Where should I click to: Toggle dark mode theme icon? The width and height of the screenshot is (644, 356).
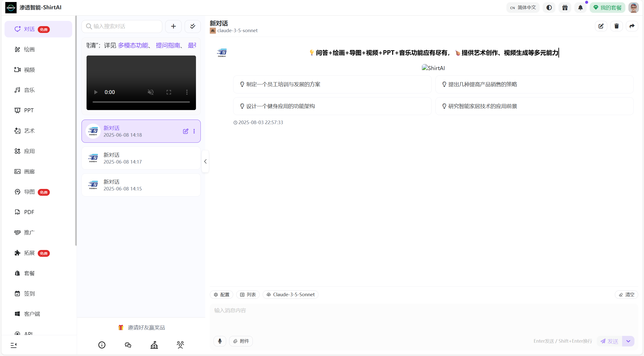(549, 8)
